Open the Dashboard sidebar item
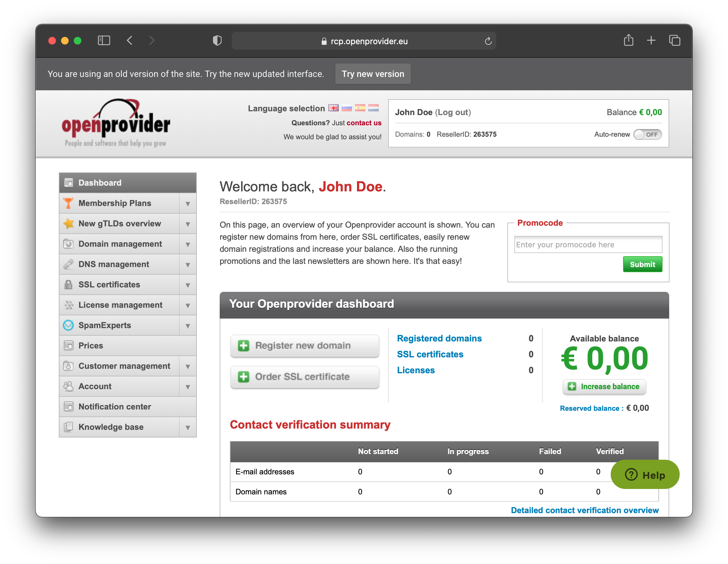 tap(128, 183)
